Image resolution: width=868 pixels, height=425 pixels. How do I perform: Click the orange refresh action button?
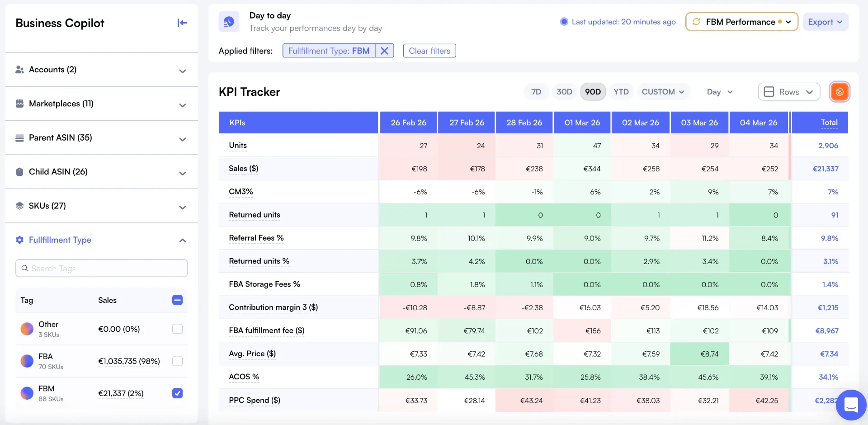tap(840, 92)
